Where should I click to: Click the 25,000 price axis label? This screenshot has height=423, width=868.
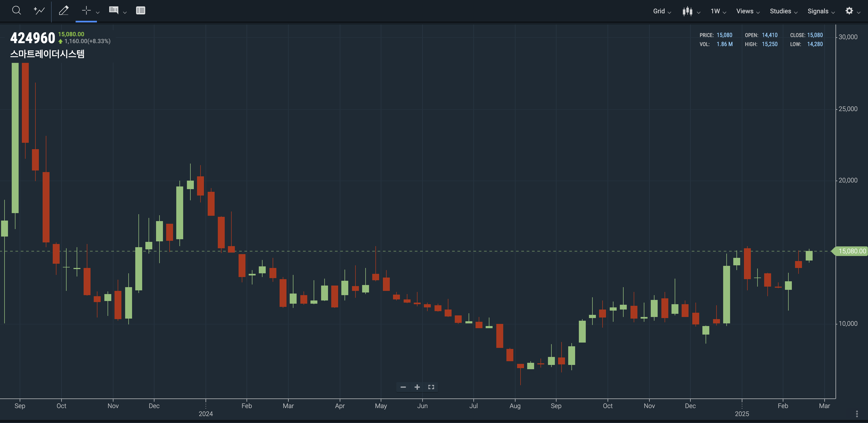[848, 109]
